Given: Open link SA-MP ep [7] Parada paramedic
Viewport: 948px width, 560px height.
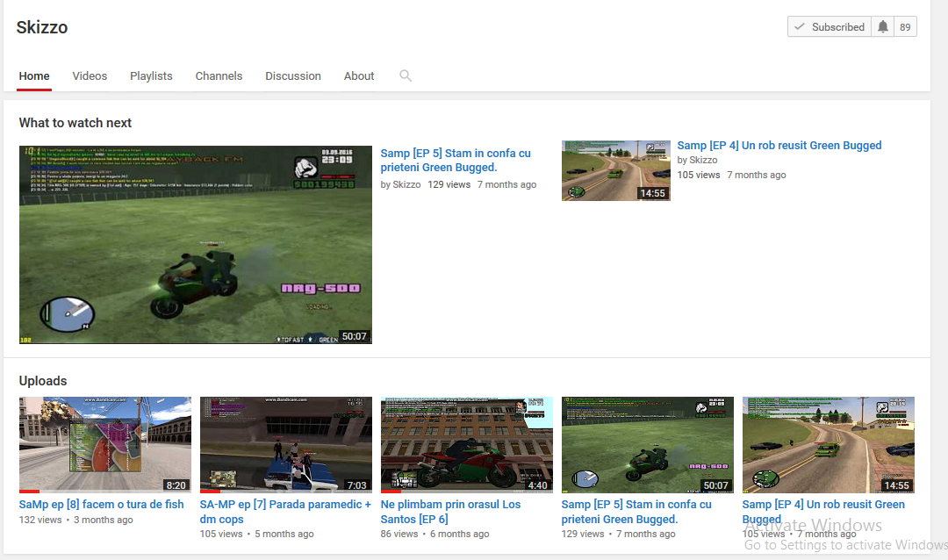Looking at the screenshot, I should [x=285, y=512].
